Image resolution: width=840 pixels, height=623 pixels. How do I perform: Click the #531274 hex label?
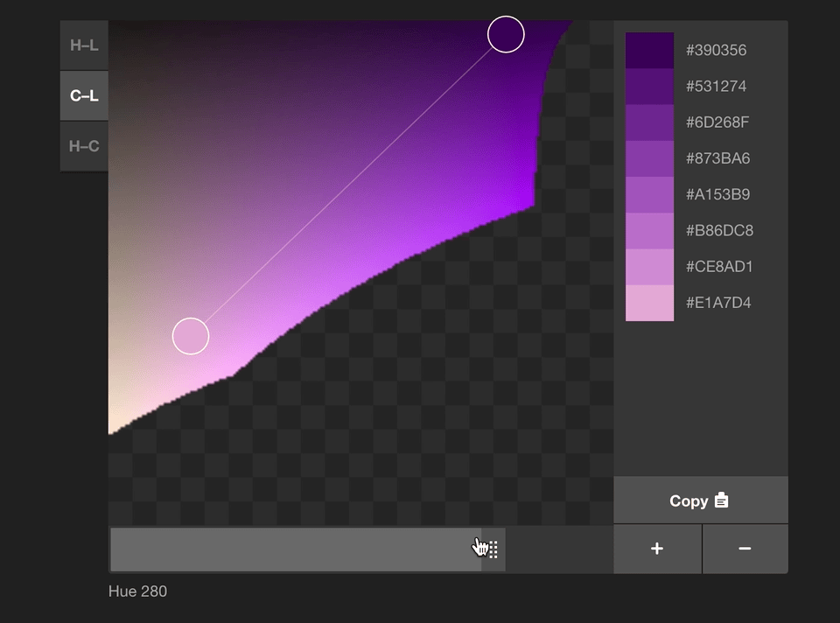[717, 87]
